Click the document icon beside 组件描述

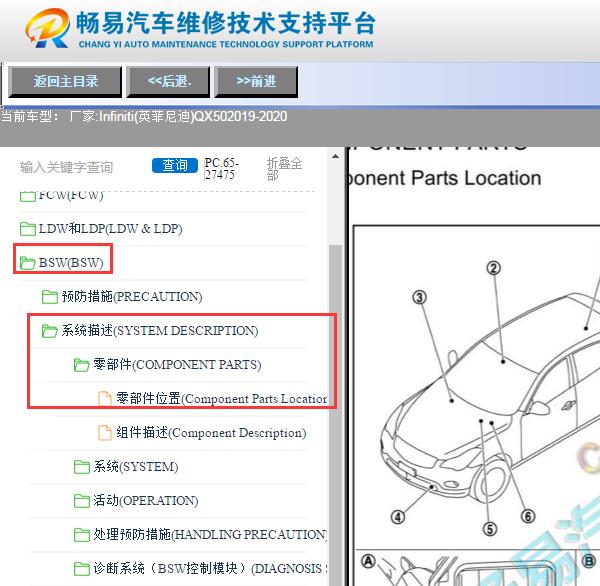click(x=105, y=433)
